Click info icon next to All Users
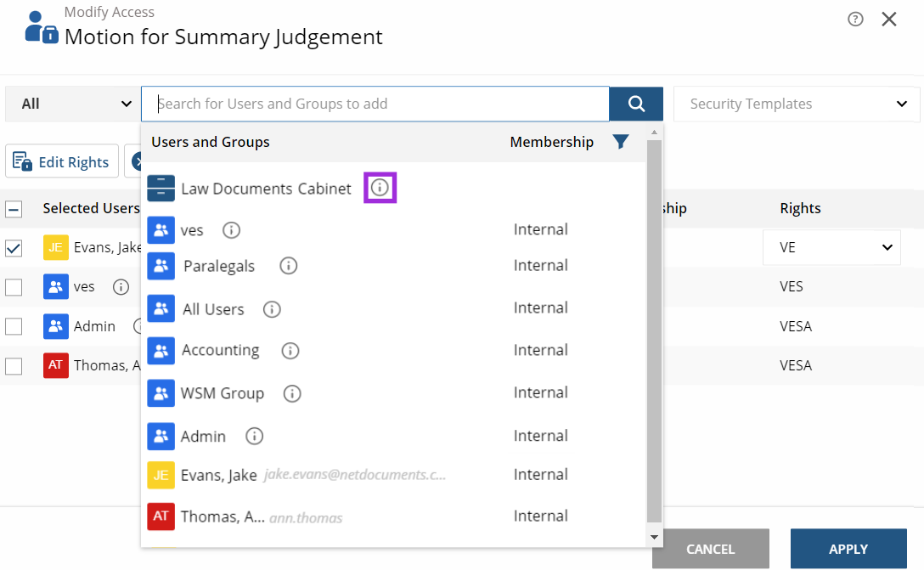Screen dimensions: 924x570 pos(272,309)
